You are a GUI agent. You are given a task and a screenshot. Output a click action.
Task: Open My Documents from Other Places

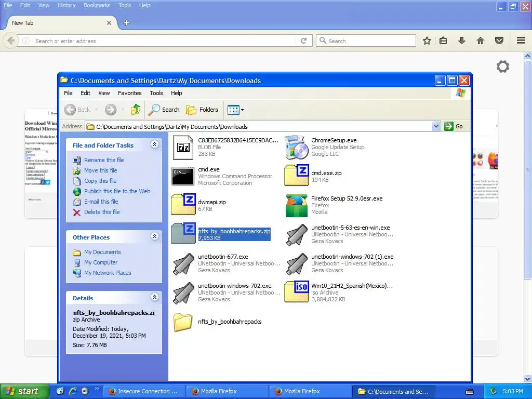tap(102, 252)
